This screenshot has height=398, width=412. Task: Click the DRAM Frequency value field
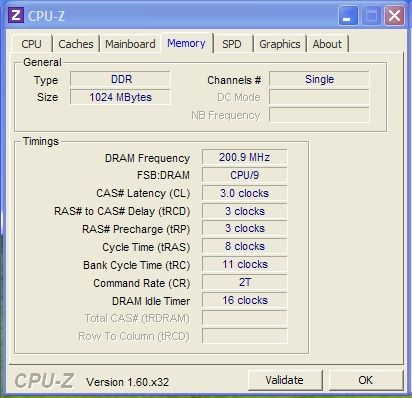click(244, 157)
